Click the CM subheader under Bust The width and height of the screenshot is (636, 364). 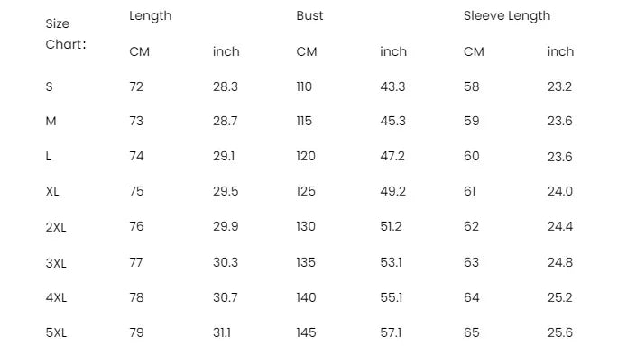click(306, 51)
